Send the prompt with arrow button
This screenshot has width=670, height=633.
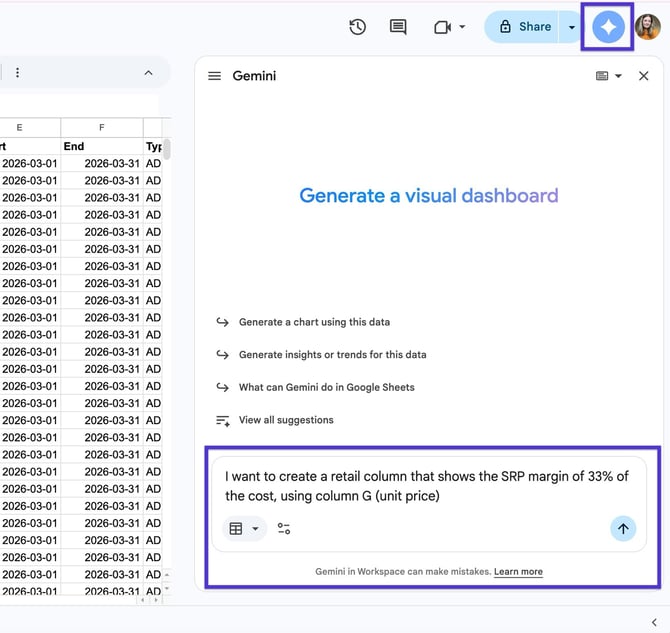[x=623, y=529]
